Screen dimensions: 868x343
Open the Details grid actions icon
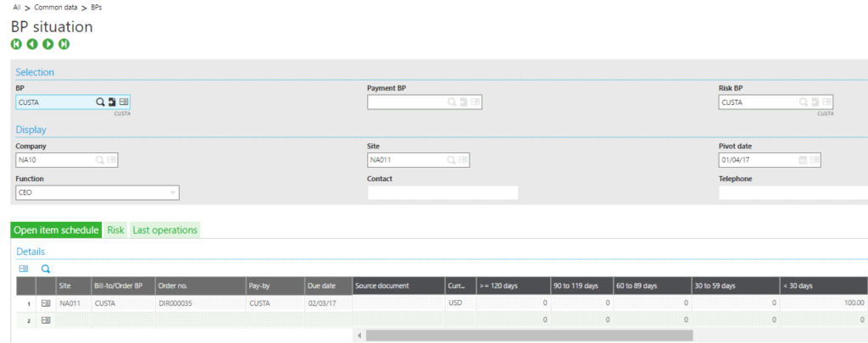24,268
